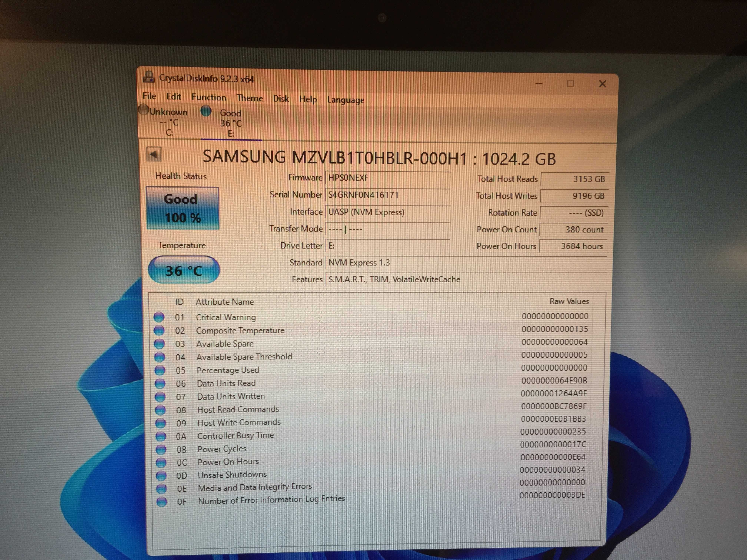747x560 pixels.
Task: Click the status orb for Host Write Commands
Action: pos(160,423)
